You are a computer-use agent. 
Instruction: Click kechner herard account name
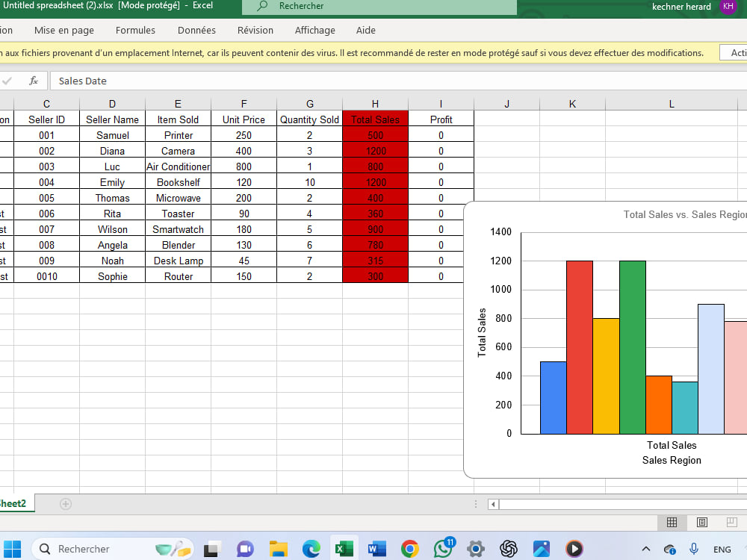tap(681, 6)
